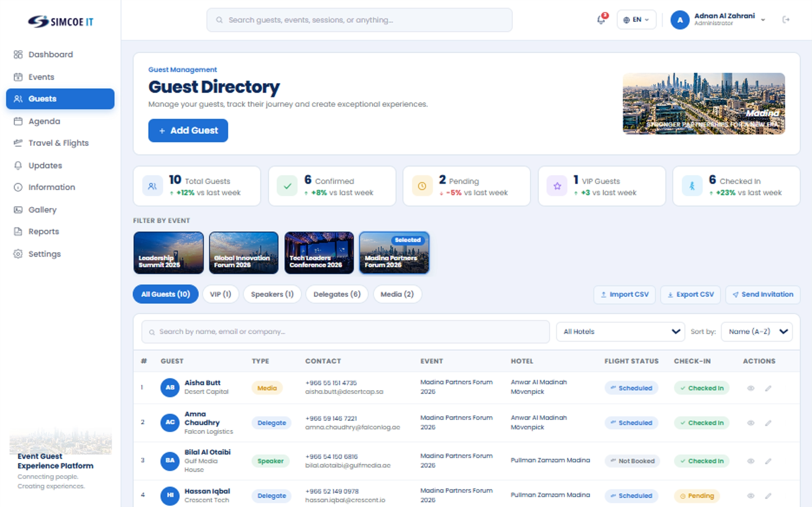View Aisha Butt via eye icon

[751, 388]
